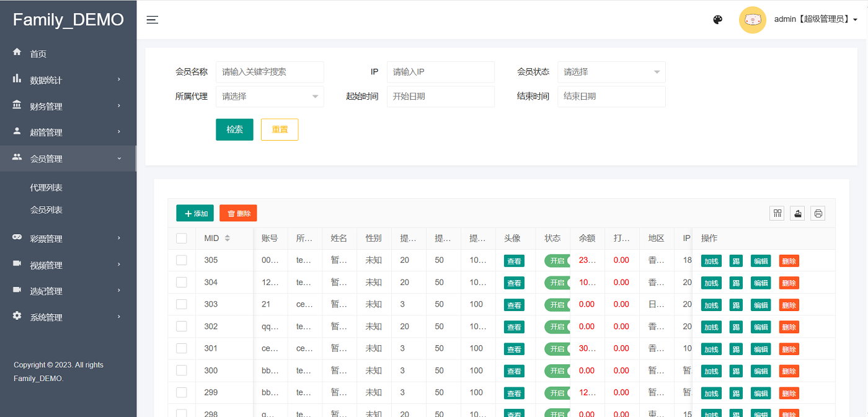
Task: Expand the admin【超级管理员】user menu
Action: 815,20
